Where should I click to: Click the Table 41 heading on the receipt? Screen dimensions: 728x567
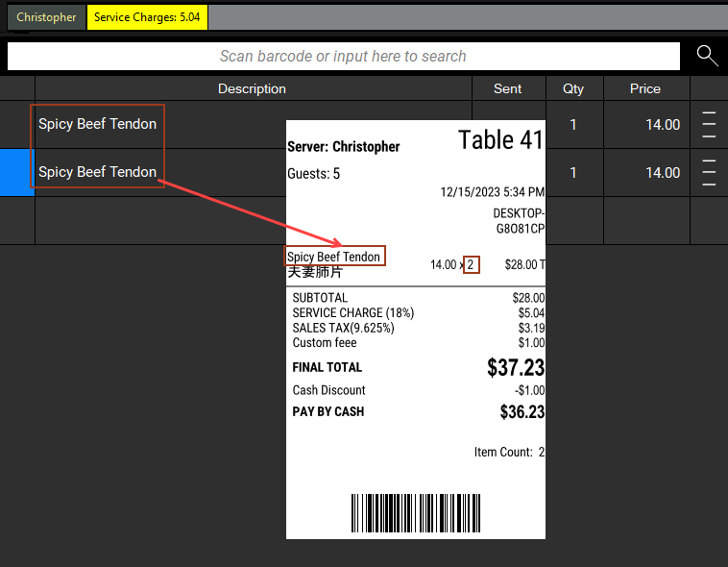coord(500,140)
